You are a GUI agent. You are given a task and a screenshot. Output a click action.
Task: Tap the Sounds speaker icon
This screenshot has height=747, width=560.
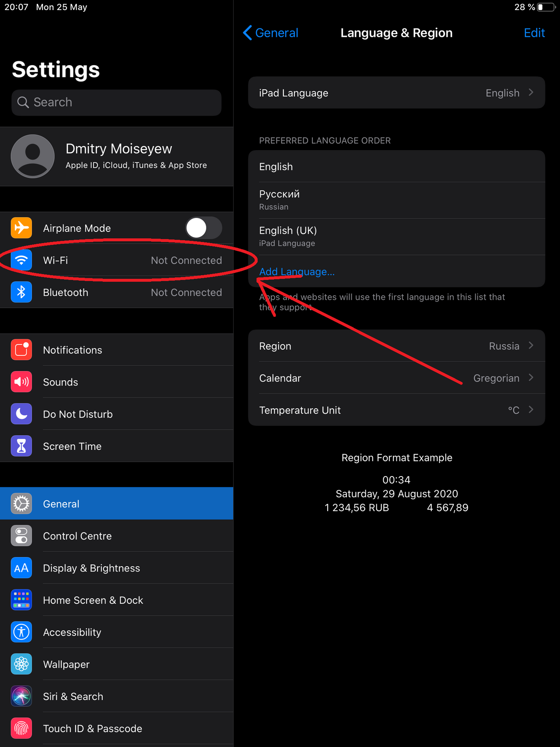pyautogui.click(x=21, y=382)
